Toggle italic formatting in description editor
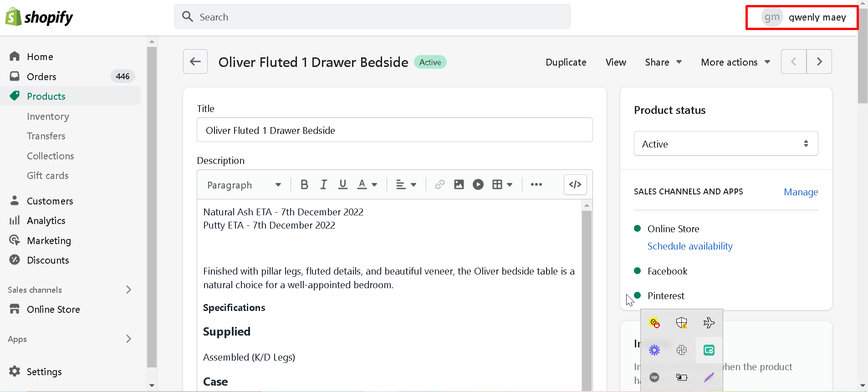The image size is (868, 392). click(324, 184)
